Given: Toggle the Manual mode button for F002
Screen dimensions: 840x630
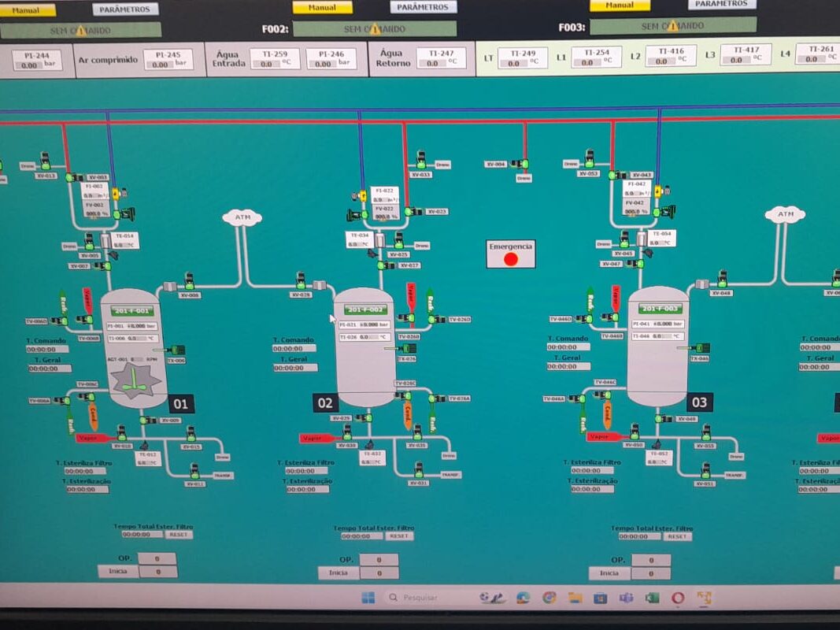Looking at the screenshot, I should (322, 7).
